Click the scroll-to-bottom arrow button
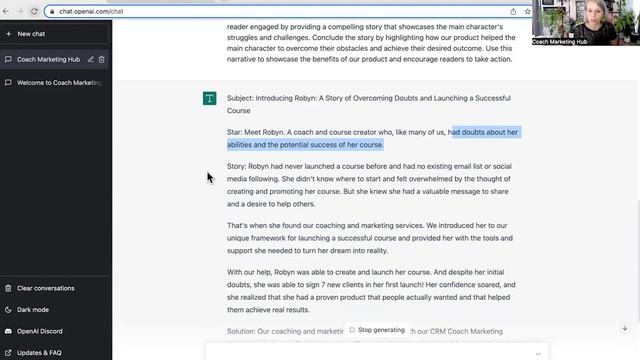The width and height of the screenshot is (640, 360). click(625, 328)
